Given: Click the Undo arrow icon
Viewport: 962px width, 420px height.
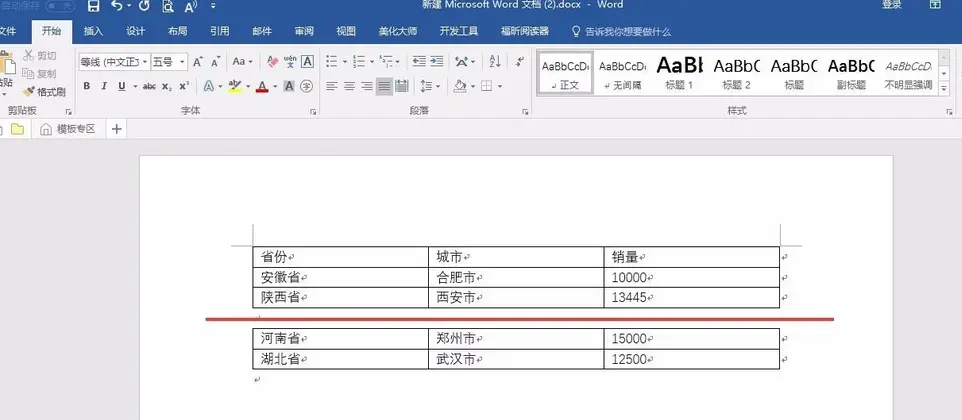Looking at the screenshot, I should (x=117, y=6).
